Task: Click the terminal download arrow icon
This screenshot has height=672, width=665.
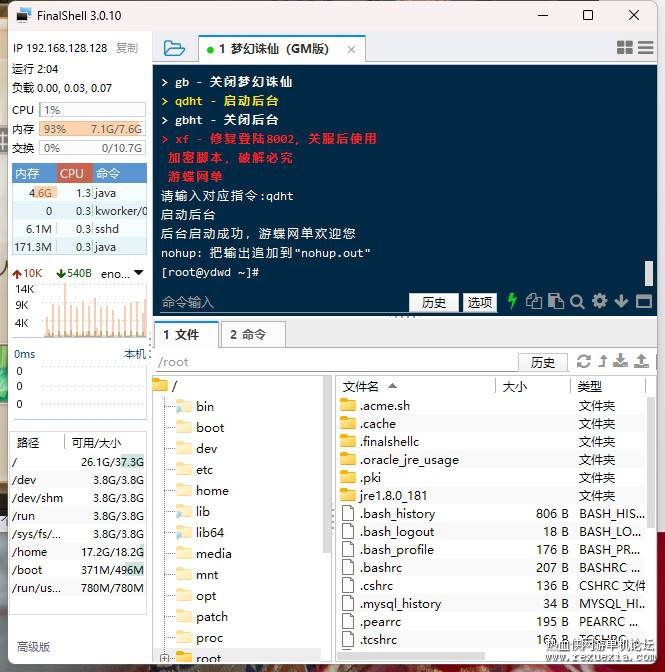Action: 621,301
